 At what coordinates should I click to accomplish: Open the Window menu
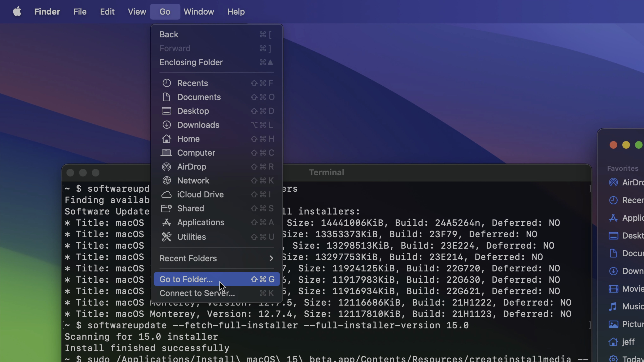click(199, 12)
